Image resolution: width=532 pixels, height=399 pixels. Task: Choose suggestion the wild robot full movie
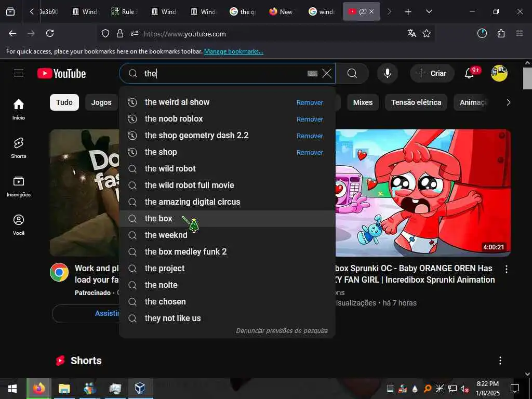(x=227, y=185)
